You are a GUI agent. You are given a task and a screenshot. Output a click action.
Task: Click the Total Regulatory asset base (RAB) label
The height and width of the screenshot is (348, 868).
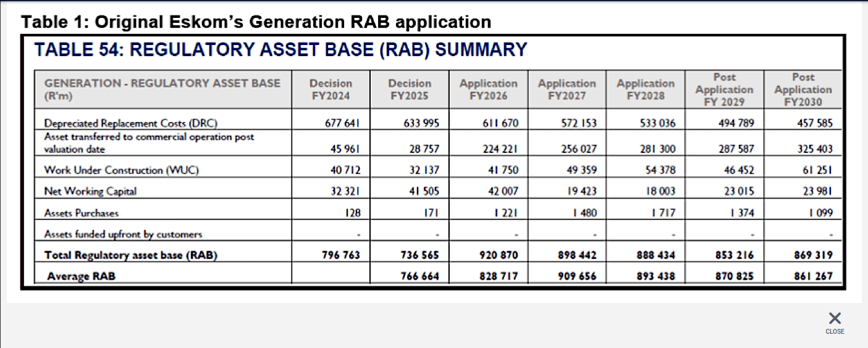tap(130, 255)
